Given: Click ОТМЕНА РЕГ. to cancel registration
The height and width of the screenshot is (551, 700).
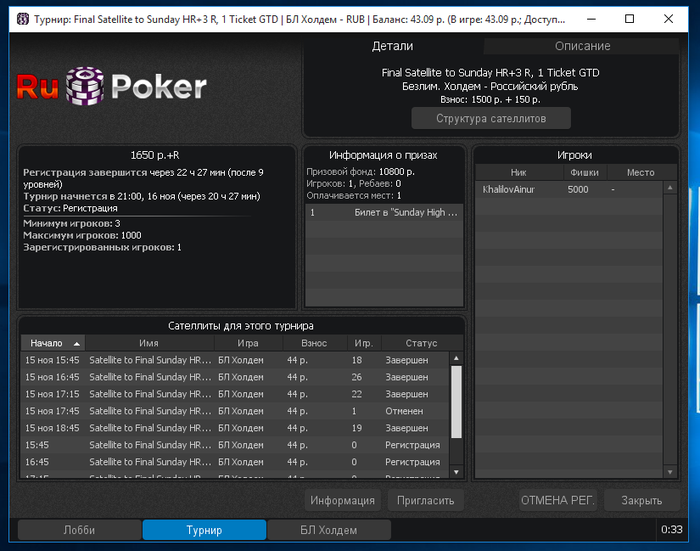Looking at the screenshot, I should pos(558,501).
